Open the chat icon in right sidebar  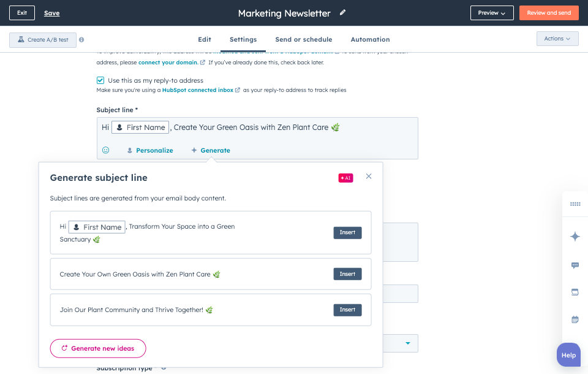point(575,265)
